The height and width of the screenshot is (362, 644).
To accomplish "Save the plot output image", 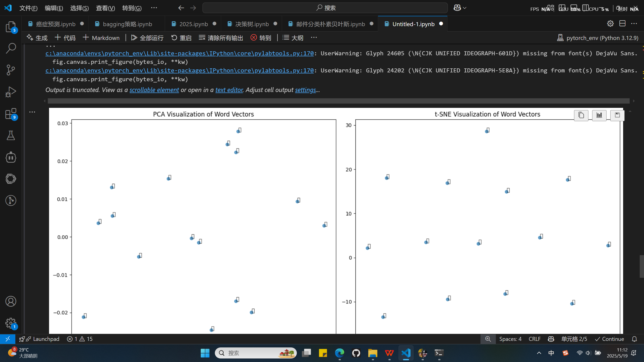I will (617, 115).
